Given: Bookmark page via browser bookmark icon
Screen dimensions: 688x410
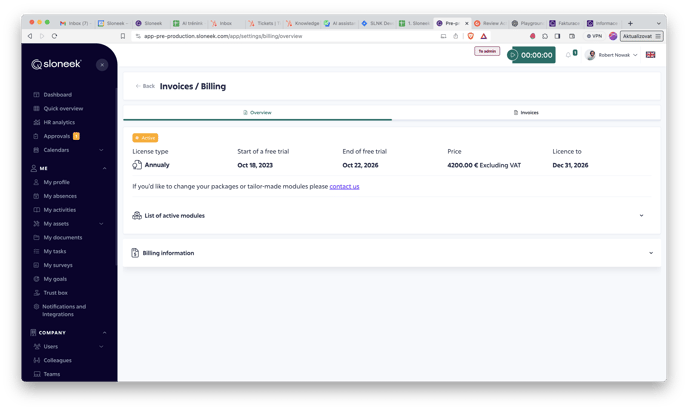Looking at the screenshot, I should pos(123,36).
